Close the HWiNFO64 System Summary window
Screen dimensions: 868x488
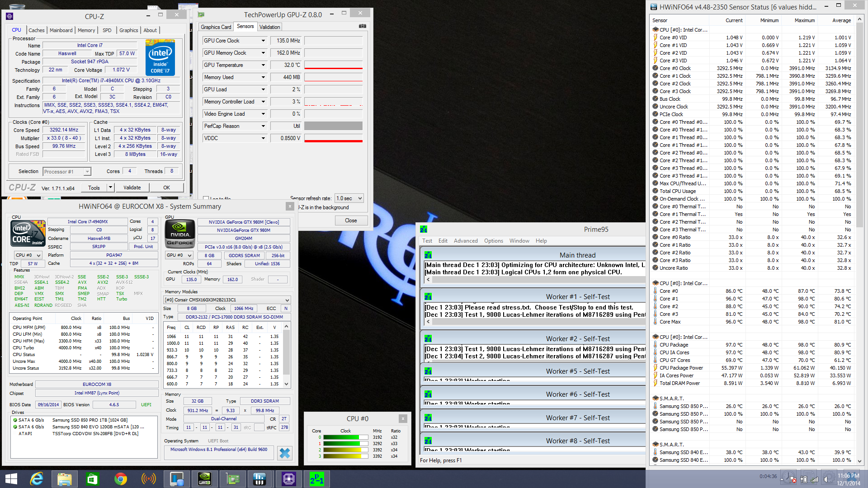pos(290,206)
